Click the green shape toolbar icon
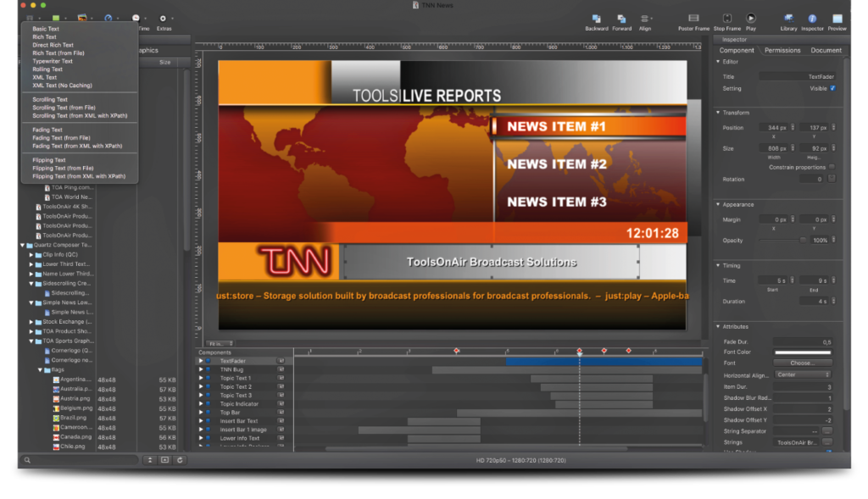The height and width of the screenshot is (499, 868). click(x=56, y=19)
